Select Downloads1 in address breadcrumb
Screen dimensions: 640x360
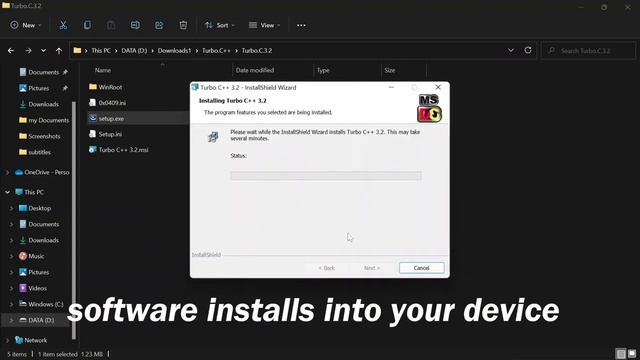tap(174, 51)
